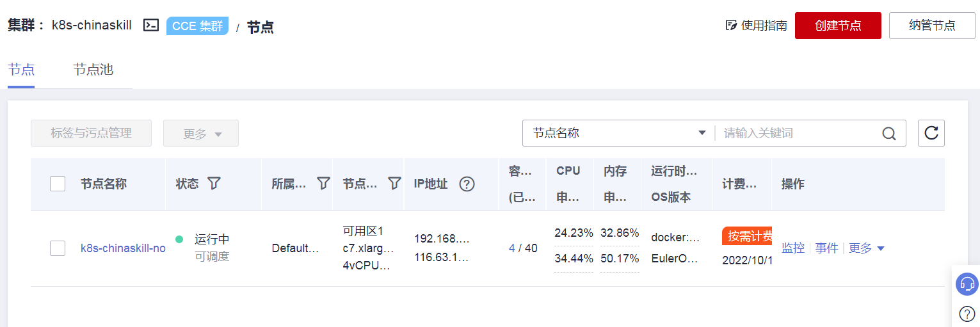Switch to the 节点池 tab
The image size is (980, 327).
(93, 70)
